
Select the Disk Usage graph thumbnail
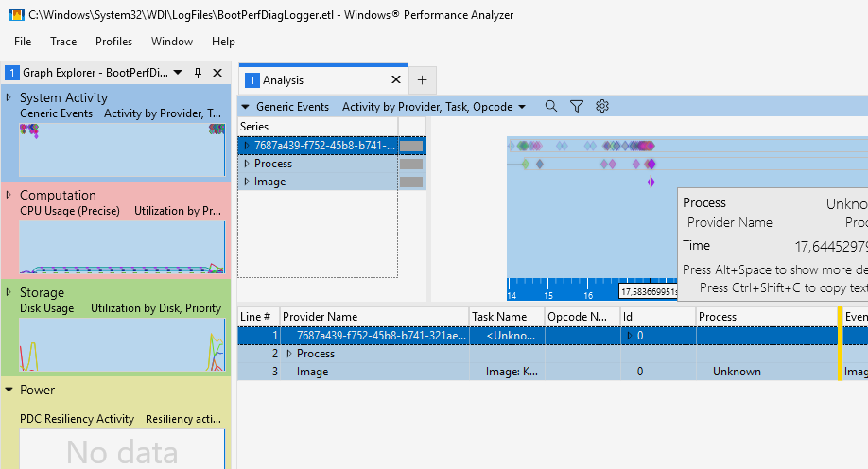pyautogui.click(x=122, y=344)
